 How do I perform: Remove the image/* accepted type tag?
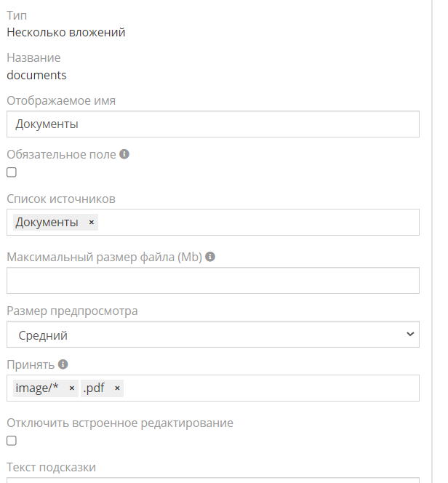tap(71, 388)
